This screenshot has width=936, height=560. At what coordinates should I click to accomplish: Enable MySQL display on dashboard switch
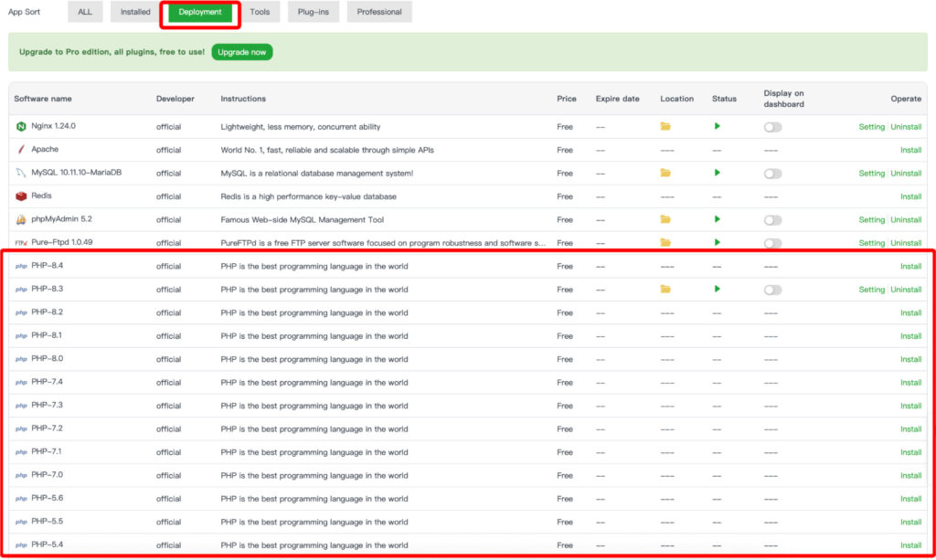(x=773, y=174)
